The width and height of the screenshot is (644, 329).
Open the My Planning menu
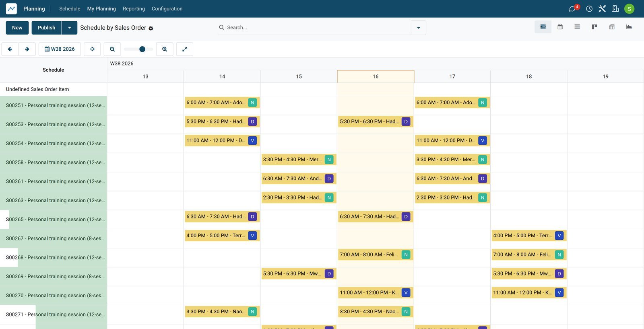click(x=101, y=8)
